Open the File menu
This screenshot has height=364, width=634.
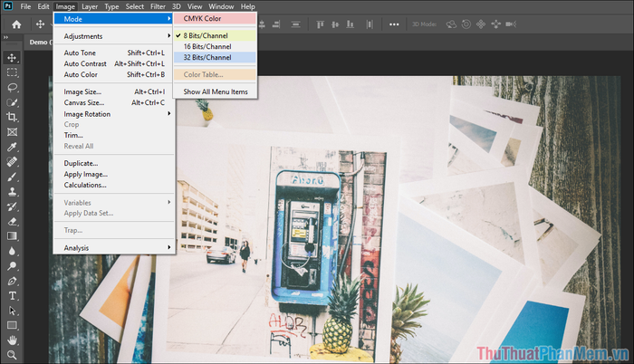[25, 6]
